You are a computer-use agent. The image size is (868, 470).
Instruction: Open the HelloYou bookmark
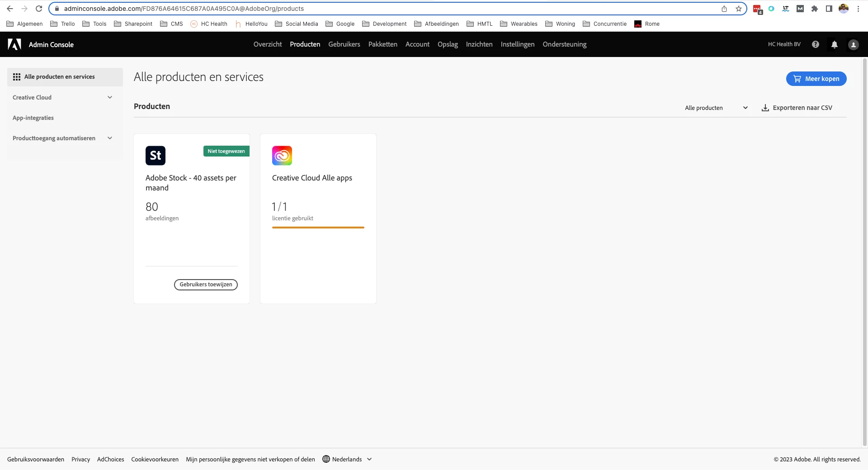point(251,24)
